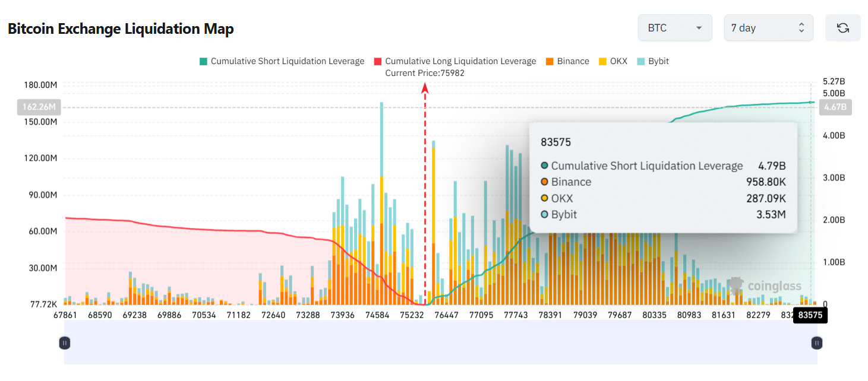Image resolution: width=868 pixels, height=381 pixels.
Task: Click the tooltip 4.79B cumulative short value
Action: [x=772, y=166]
